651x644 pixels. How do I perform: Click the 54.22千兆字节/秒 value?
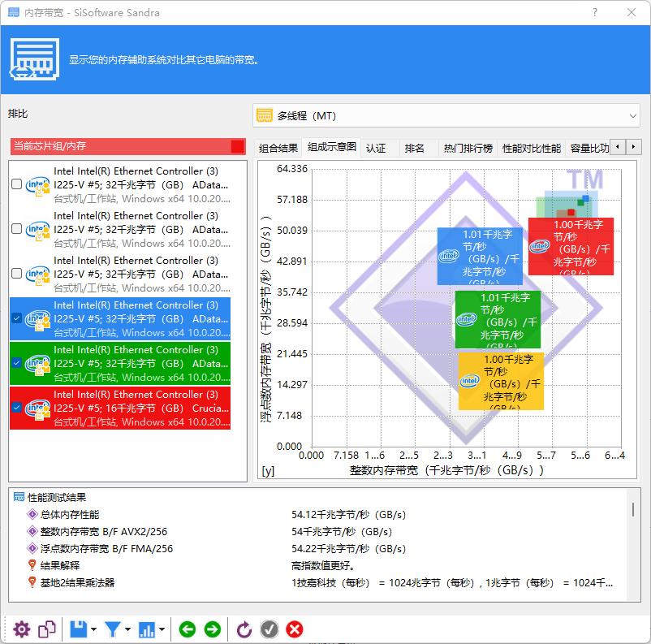coord(348,548)
